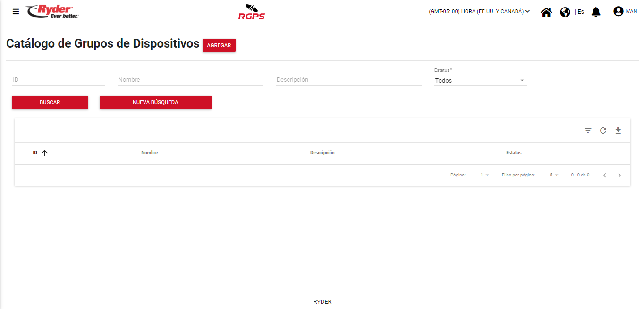644x309 pixels.
Task: Open the hamburger navigation menu
Action: pos(16,12)
